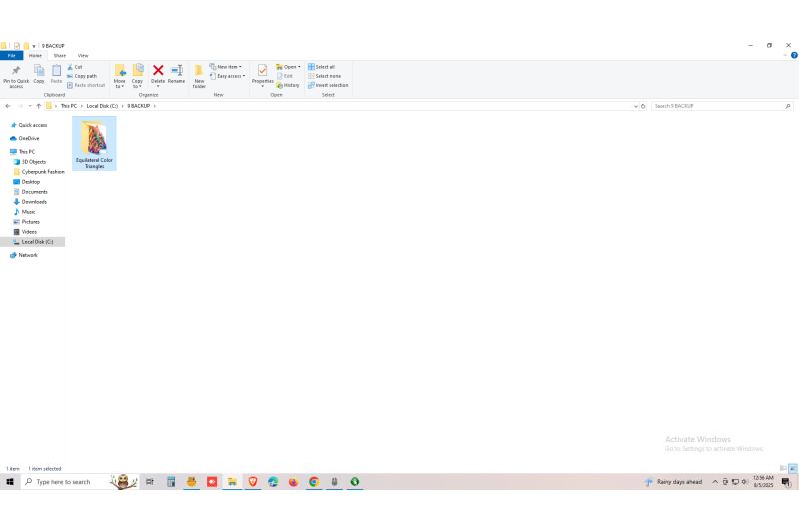
Task: Switch to the View ribbon tab
Action: click(83, 55)
